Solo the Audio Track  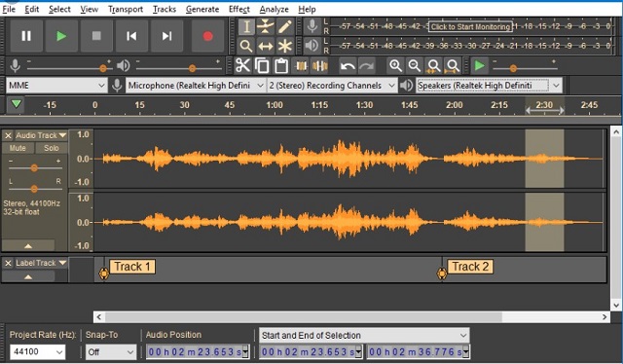coord(52,148)
